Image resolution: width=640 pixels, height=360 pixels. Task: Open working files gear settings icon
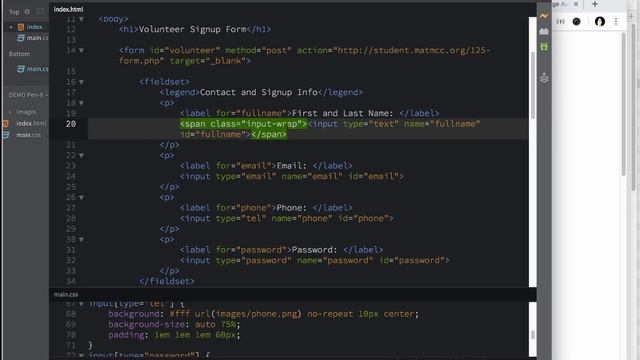click(27, 12)
